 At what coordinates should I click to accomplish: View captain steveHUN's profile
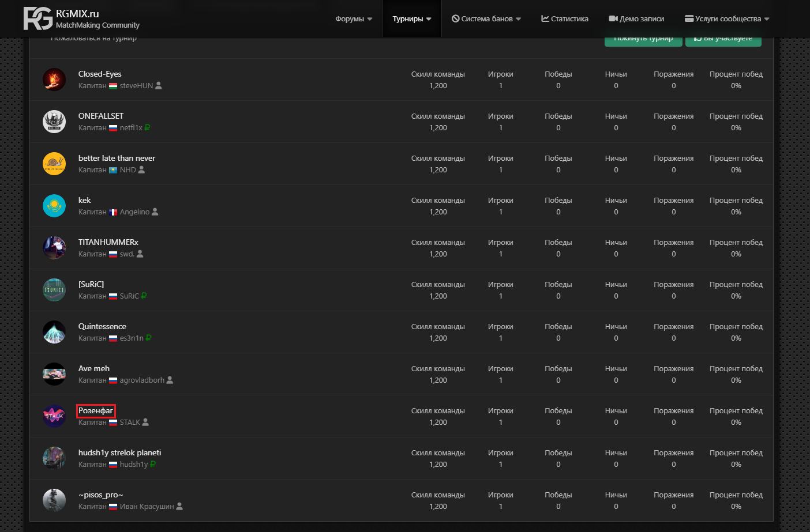coord(137,86)
